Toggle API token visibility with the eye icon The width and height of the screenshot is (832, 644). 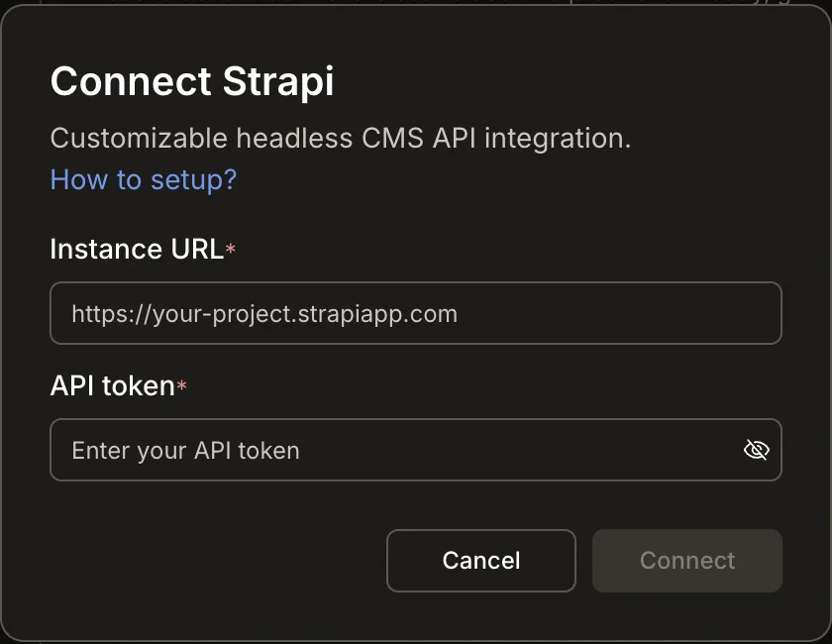tap(757, 450)
